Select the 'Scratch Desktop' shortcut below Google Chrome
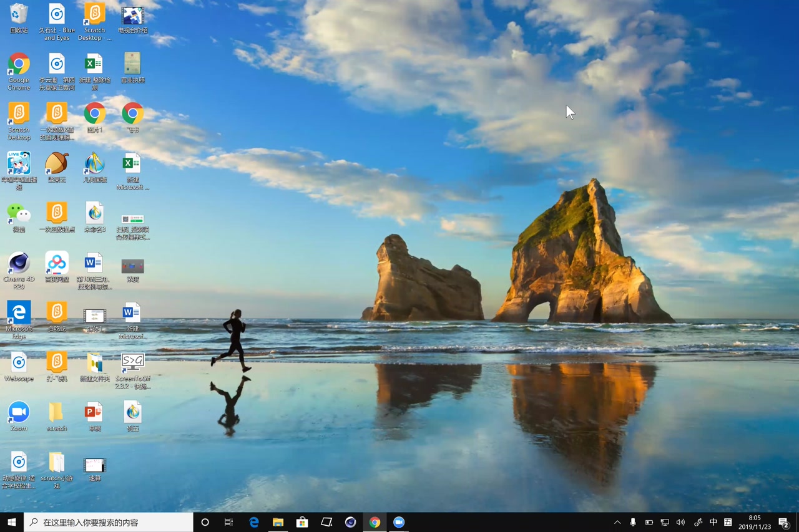Viewport: 799px width, 532px height. point(19,122)
